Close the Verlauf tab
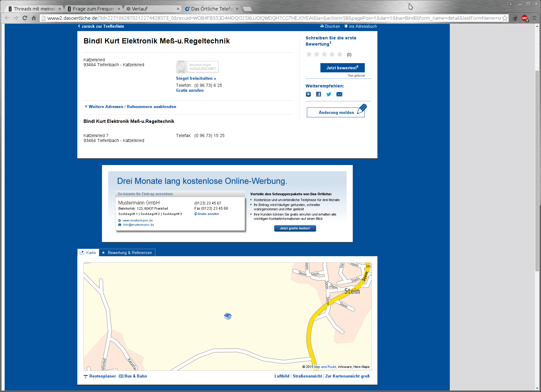This screenshot has width=541, height=392. click(x=178, y=9)
